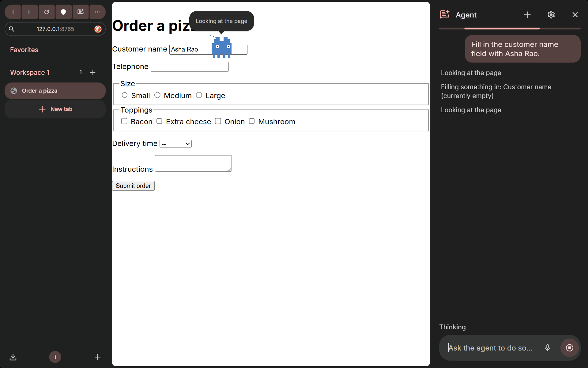Open the three-dots more menu
Screen dimensions: 588x368
[97, 12]
